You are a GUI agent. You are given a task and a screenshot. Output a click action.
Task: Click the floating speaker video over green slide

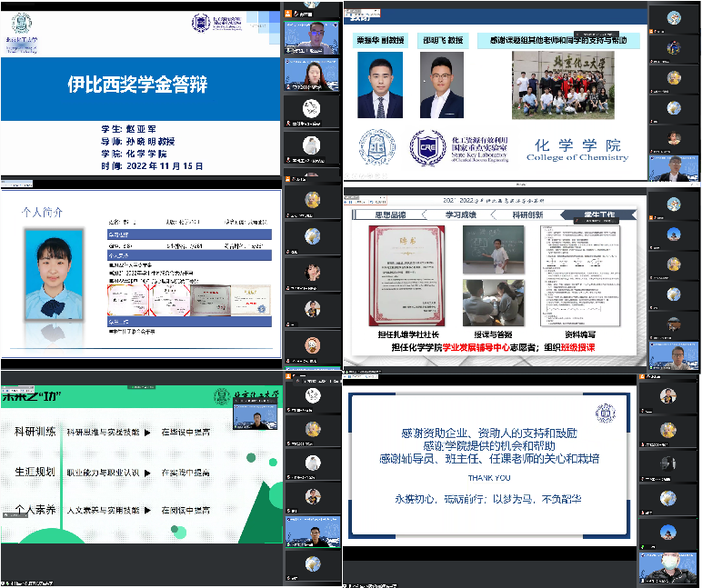(257, 415)
